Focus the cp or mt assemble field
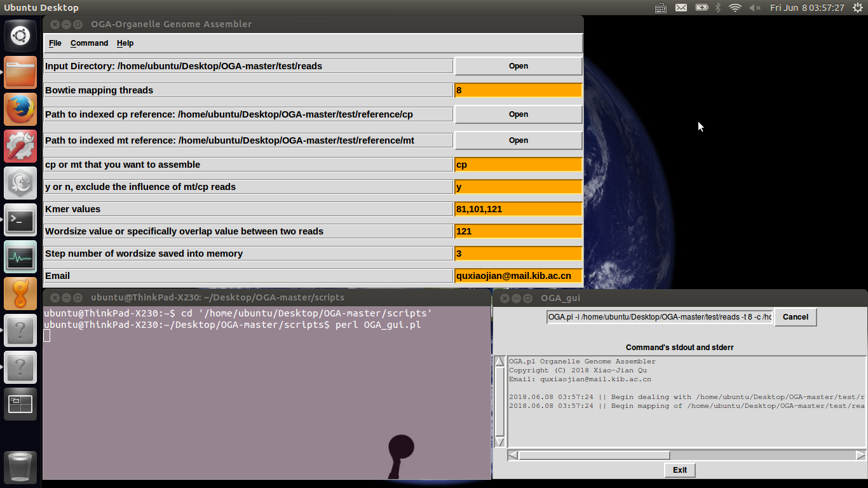The image size is (868, 488). pyautogui.click(x=519, y=165)
